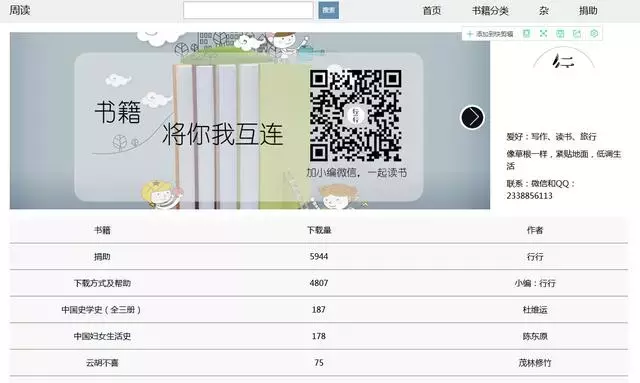
Task: Click author 杜维运
Action: click(x=535, y=310)
